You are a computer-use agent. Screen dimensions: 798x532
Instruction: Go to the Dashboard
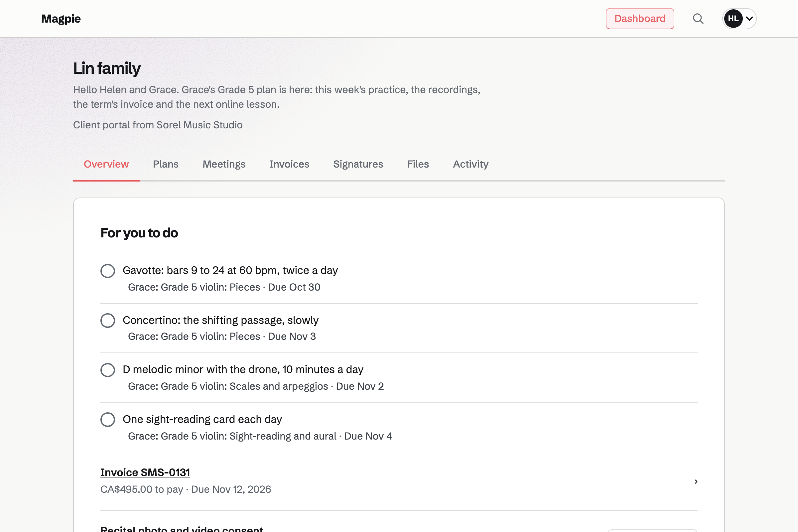pos(640,19)
